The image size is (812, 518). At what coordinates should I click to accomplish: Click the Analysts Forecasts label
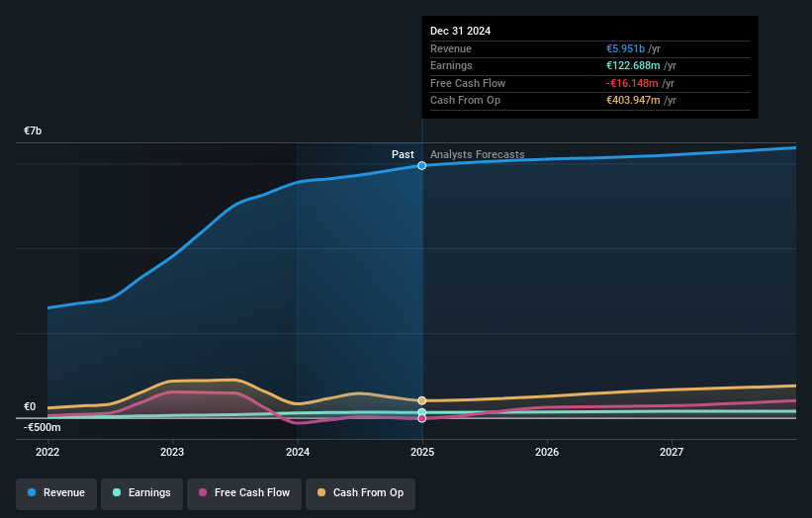(x=478, y=154)
